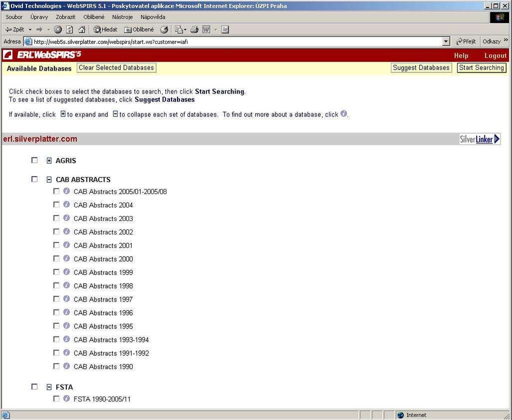
Task: Open the Hledat search pane
Action: [105, 29]
